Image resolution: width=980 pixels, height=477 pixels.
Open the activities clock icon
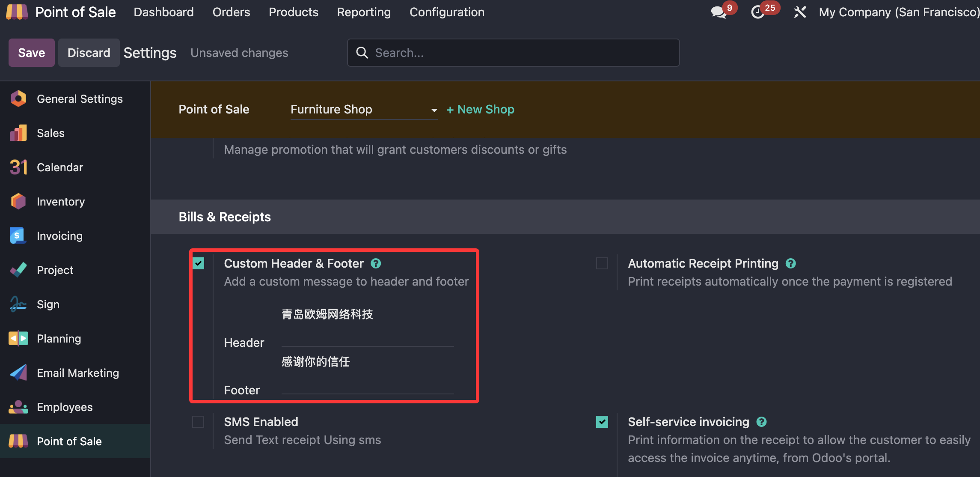click(758, 12)
